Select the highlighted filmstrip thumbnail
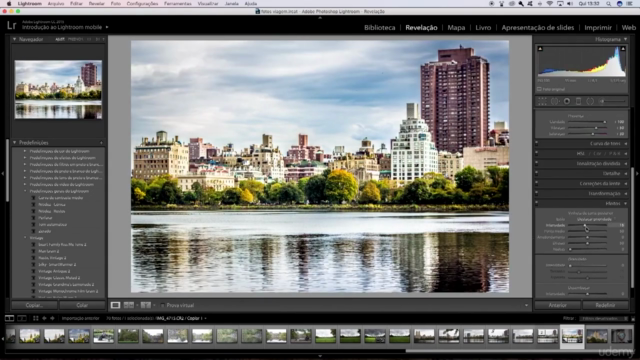640x360 pixels. [572, 336]
